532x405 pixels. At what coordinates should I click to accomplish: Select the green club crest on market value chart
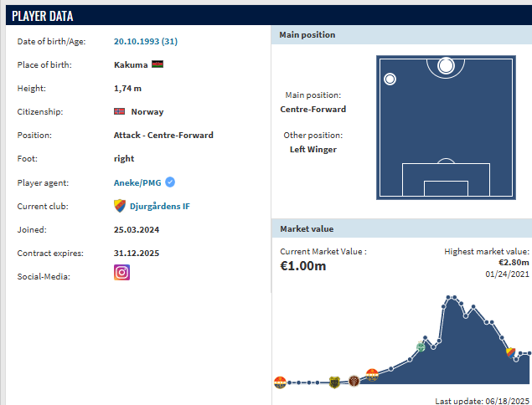(421, 346)
